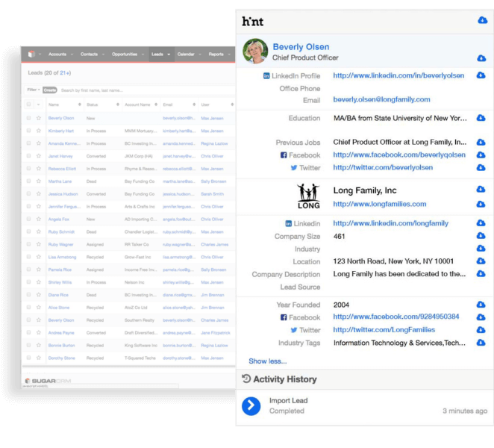Tick the select-all checkbox in table header
494x448 pixels.
[x=28, y=105]
